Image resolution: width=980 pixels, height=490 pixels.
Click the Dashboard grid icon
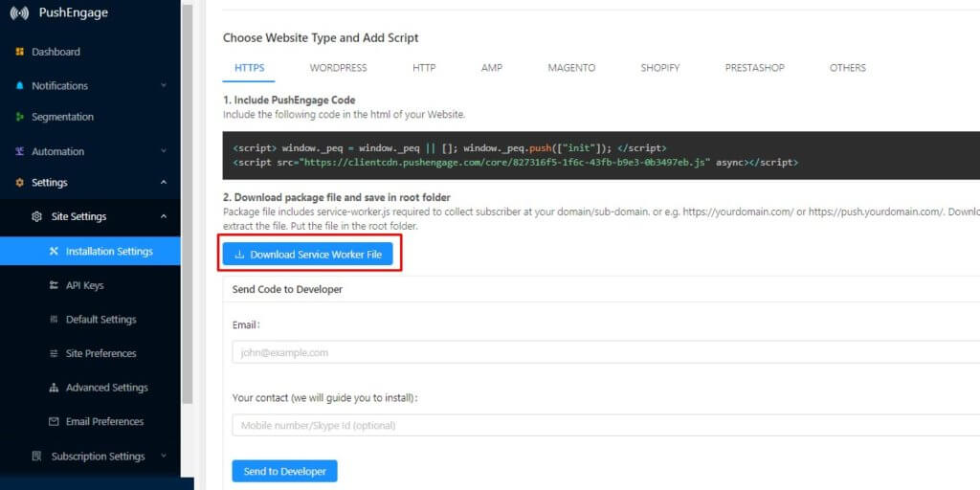point(19,52)
